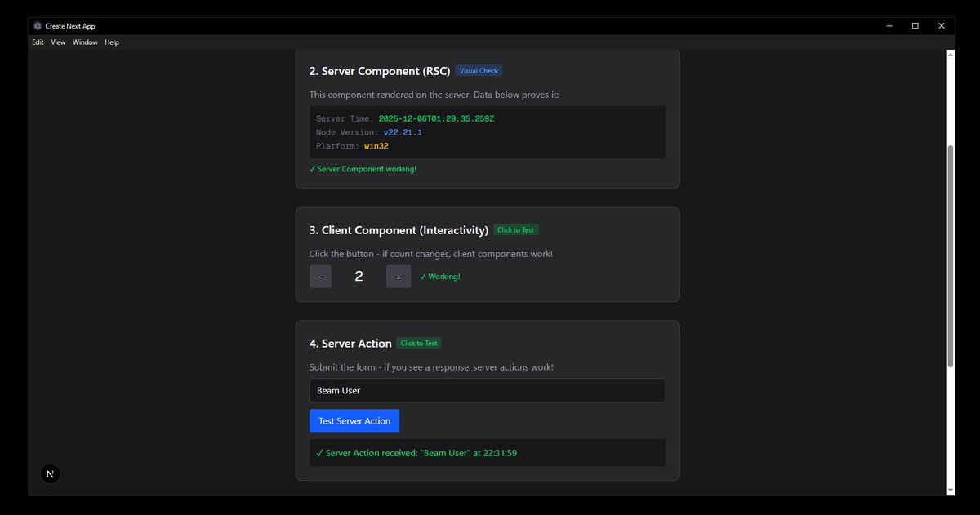Click the Node Version value v22.21.1

tap(403, 131)
